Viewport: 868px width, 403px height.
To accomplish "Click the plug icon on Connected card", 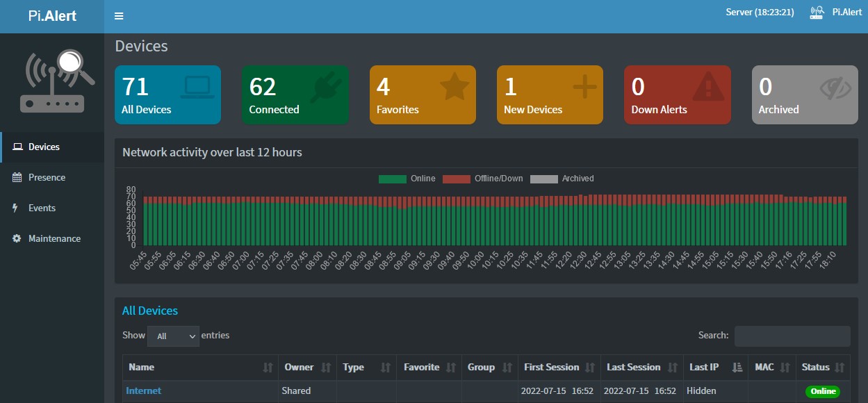I will coord(325,87).
